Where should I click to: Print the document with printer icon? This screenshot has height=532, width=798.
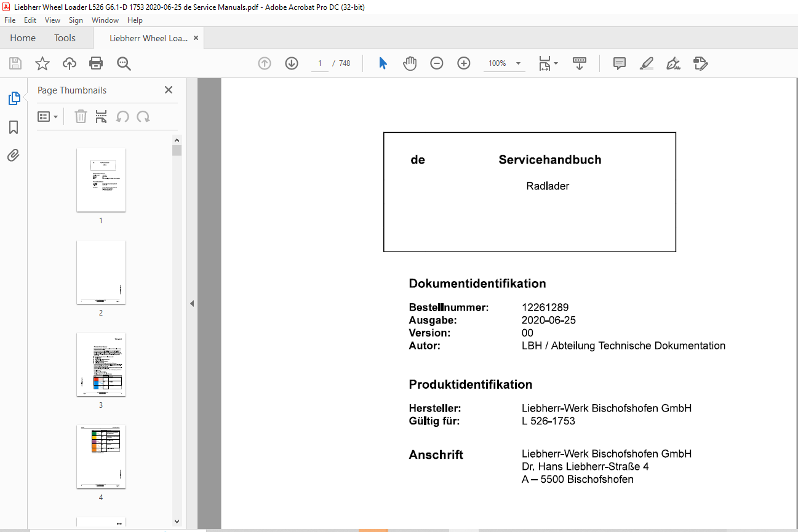coord(96,63)
